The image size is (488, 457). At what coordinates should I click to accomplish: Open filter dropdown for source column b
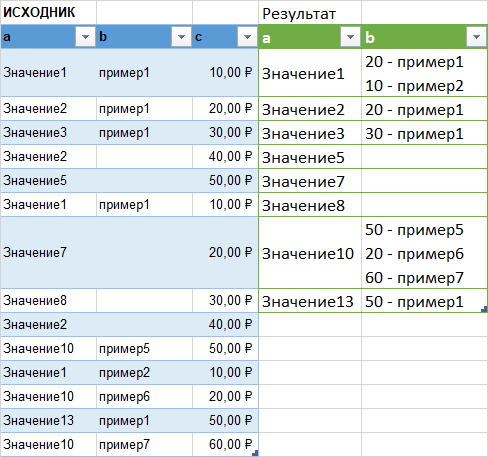181,37
